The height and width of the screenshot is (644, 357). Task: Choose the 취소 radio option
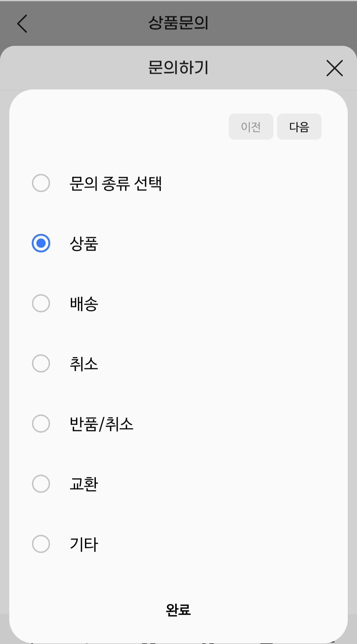point(41,364)
